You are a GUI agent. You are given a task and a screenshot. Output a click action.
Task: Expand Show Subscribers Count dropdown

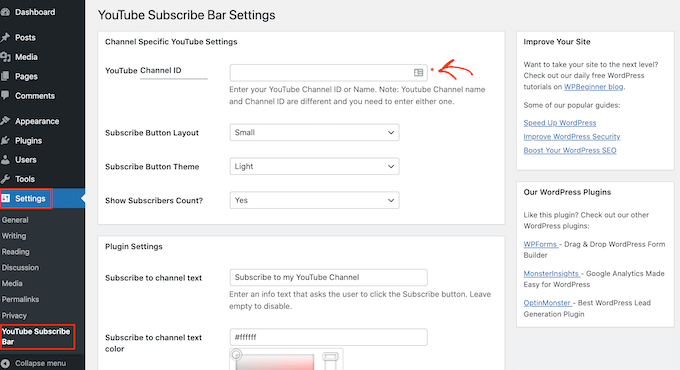pyautogui.click(x=314, y=200)
